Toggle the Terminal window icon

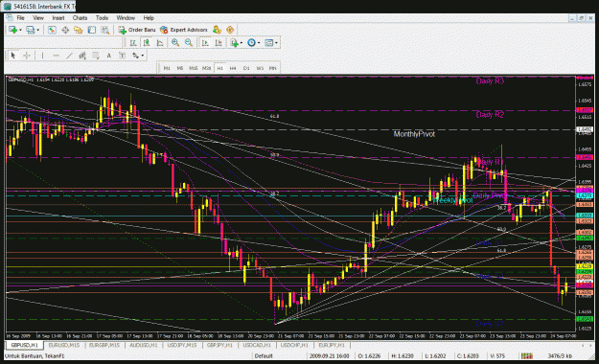92,30
